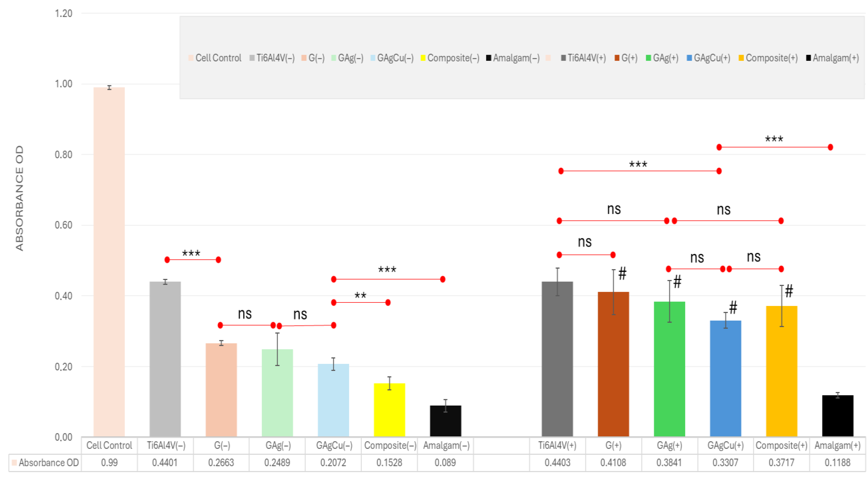Select the GAg(+) green legend entry
Image resolution: width=868 pixels, height=477 pixels.
pyautogui.click(x=662, y=58)
